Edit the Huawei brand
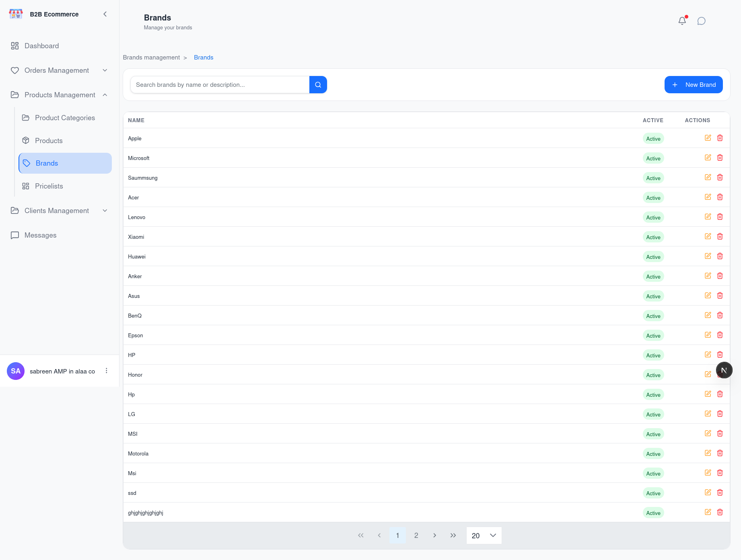Image resolution: width=741 pixels, height=560 pixels. (708, 256)
